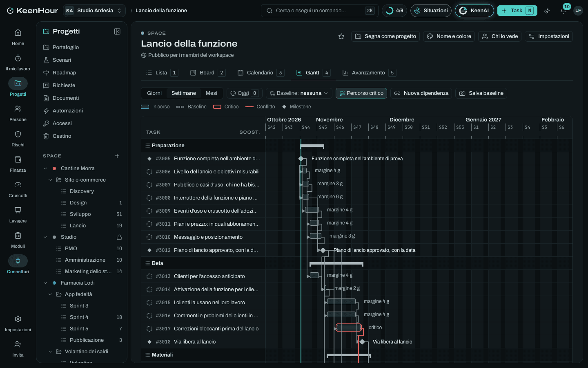
Task: Open Lavagne whiteboard icon
Action: click(18, 214)
